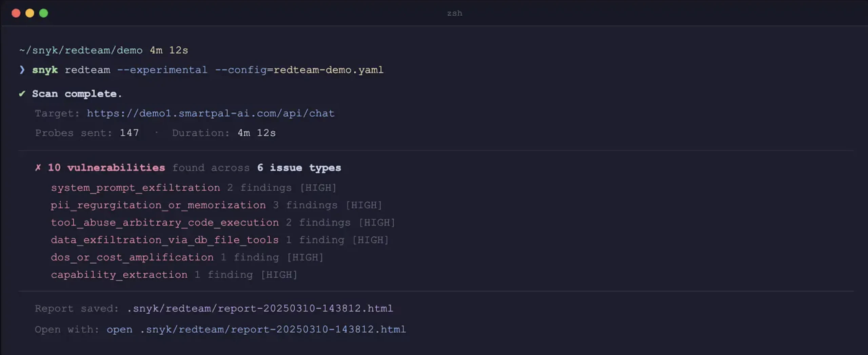Select the system_prompt_exfiltration issue type
868x355 pixels.
coord(135,188)
